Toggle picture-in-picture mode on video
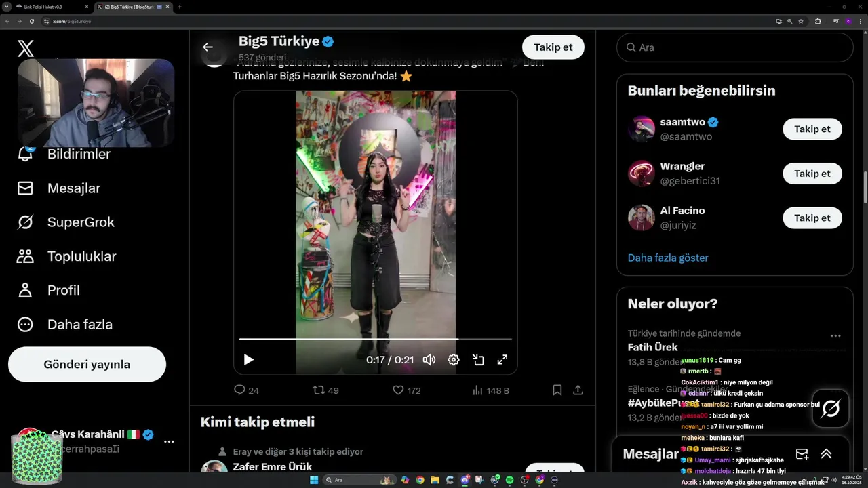868x488 pixels. coord(478,360)
